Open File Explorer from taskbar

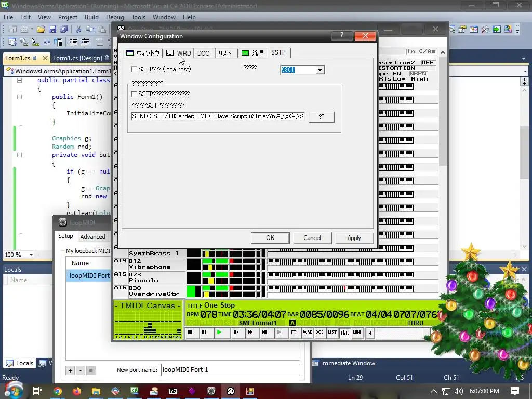tap(96, 391)
